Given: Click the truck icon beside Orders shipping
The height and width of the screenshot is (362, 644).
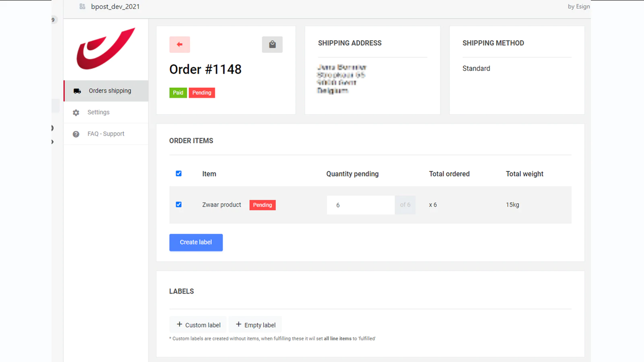Looking at the screenshot, I should click(77, 91).
